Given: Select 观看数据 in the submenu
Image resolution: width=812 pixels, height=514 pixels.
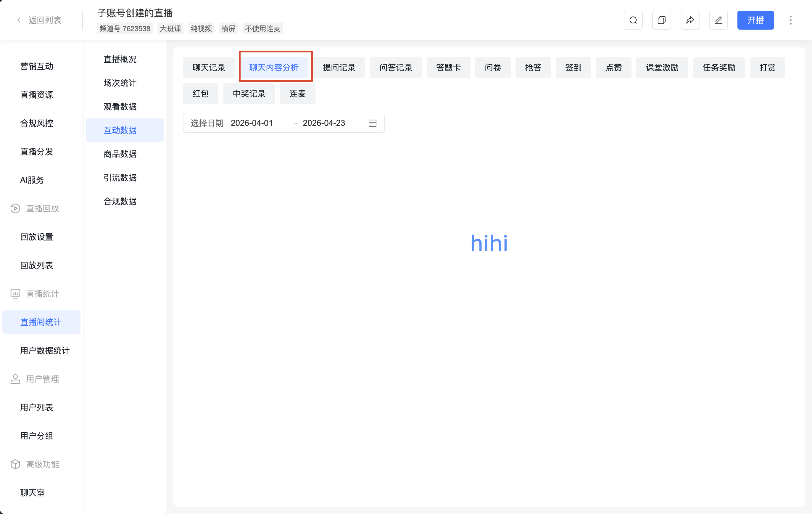Looking at the screenshot, I should click(120, 107).
